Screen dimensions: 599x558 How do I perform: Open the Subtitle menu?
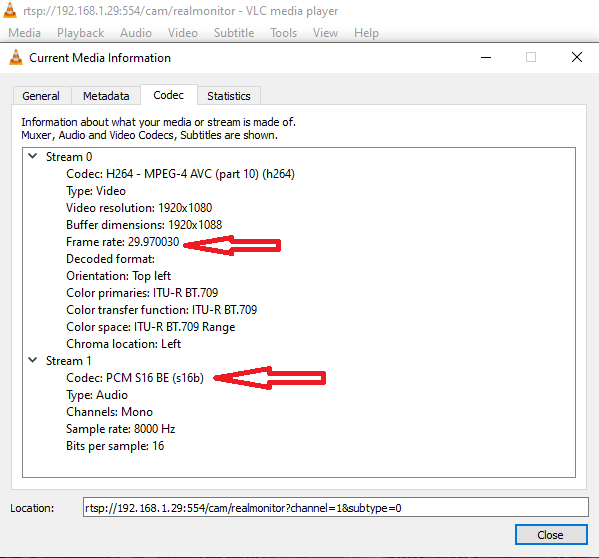point(234,33)
